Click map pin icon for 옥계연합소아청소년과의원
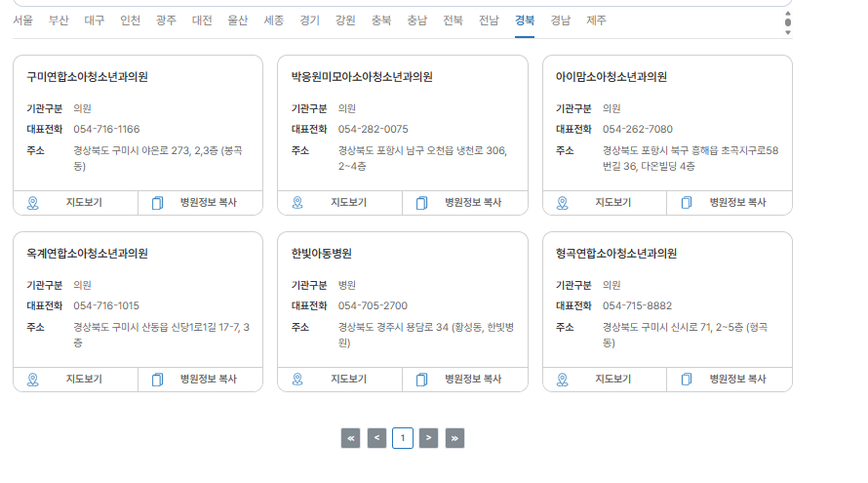The height and width of the screenshot is (483, 868). coord(32,380)
